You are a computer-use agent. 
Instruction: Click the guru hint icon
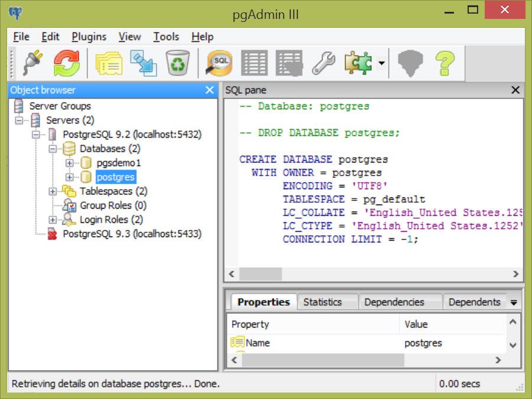click(410, 63)
